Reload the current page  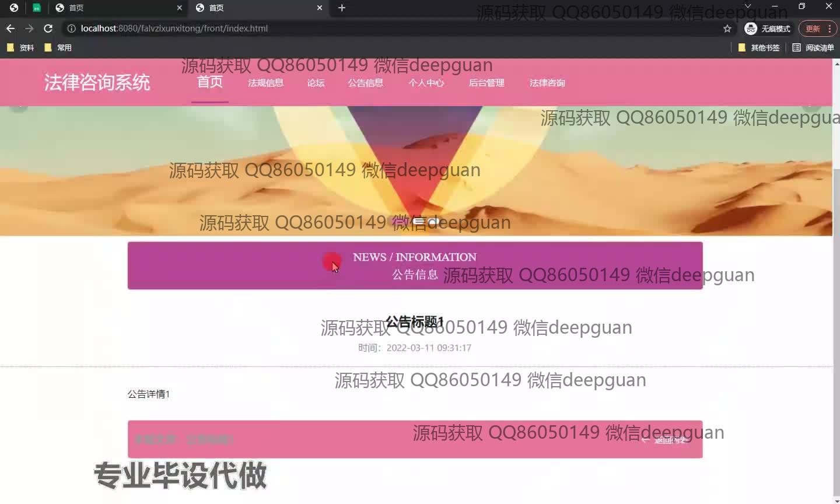(48, 28)
